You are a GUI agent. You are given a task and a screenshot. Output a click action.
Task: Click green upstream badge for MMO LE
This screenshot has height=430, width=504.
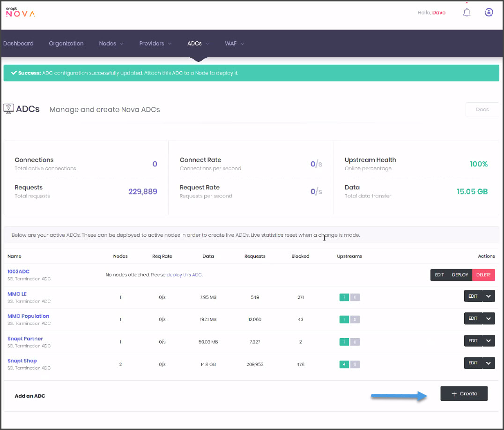[x=344, y=297]
